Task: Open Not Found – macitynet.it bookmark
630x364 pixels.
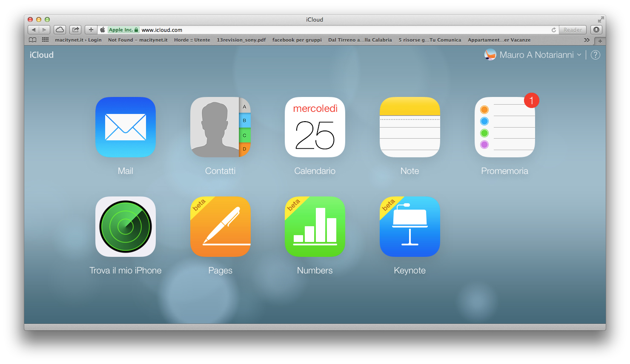Action: pyautogui.click(x=138, y=40)
